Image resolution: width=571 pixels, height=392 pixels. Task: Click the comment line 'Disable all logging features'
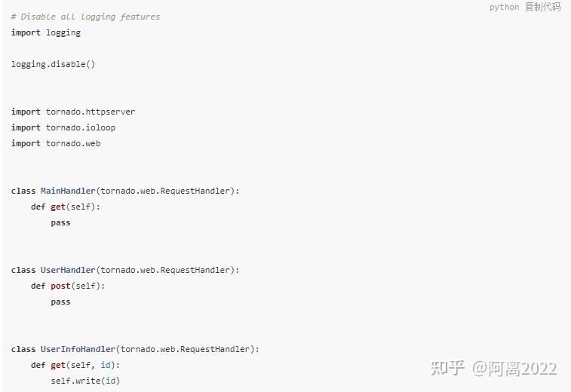85,17
